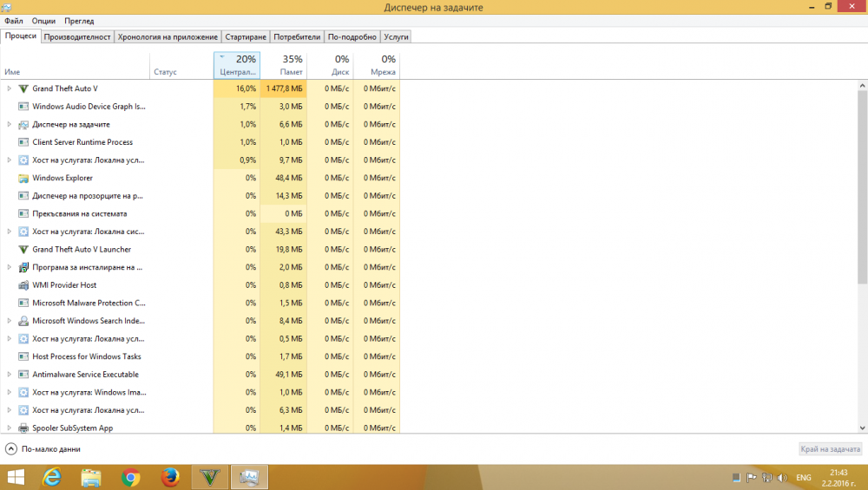Screen dimensions: 868x490
Task: Open the Файл menu
Action: [14, 21]
